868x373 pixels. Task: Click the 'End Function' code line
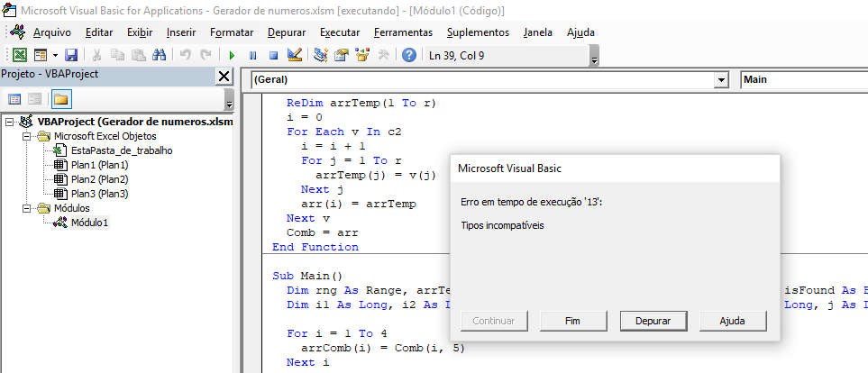tap(315, 247)
